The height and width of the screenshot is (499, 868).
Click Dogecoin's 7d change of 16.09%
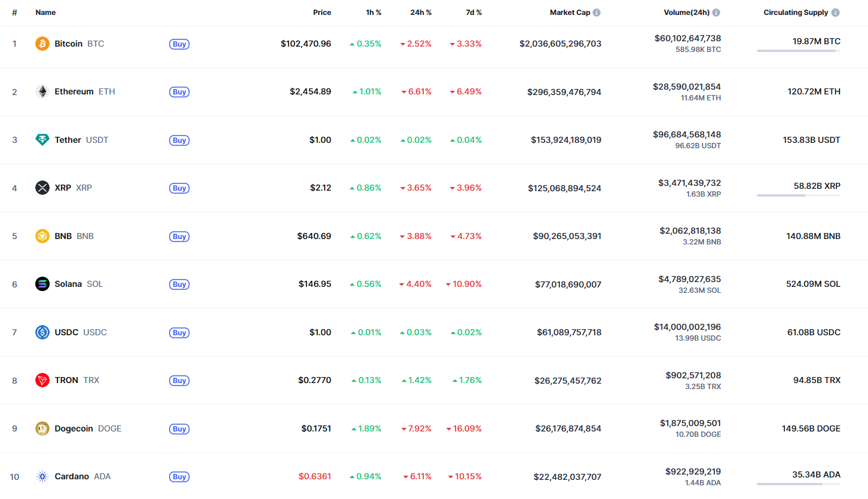pos(464,428)
